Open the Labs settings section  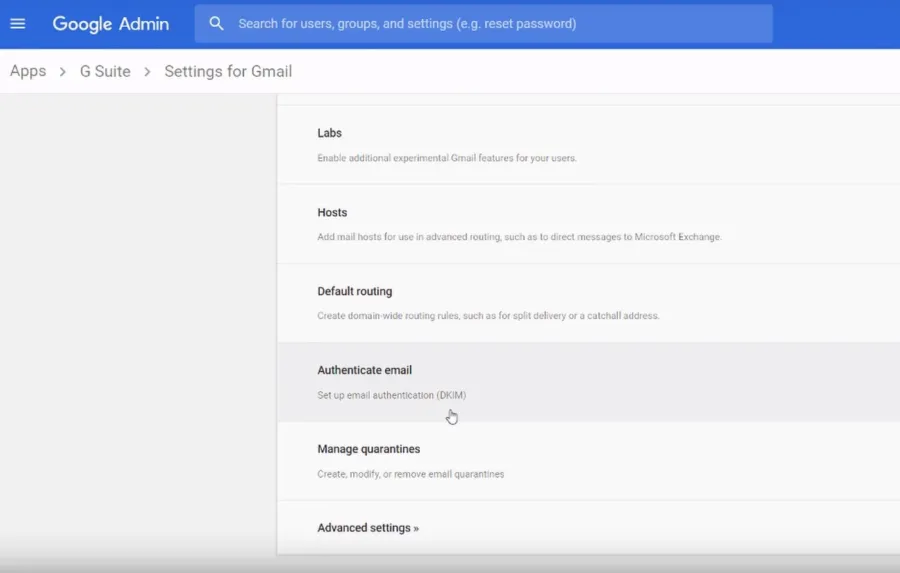[588, 145]
